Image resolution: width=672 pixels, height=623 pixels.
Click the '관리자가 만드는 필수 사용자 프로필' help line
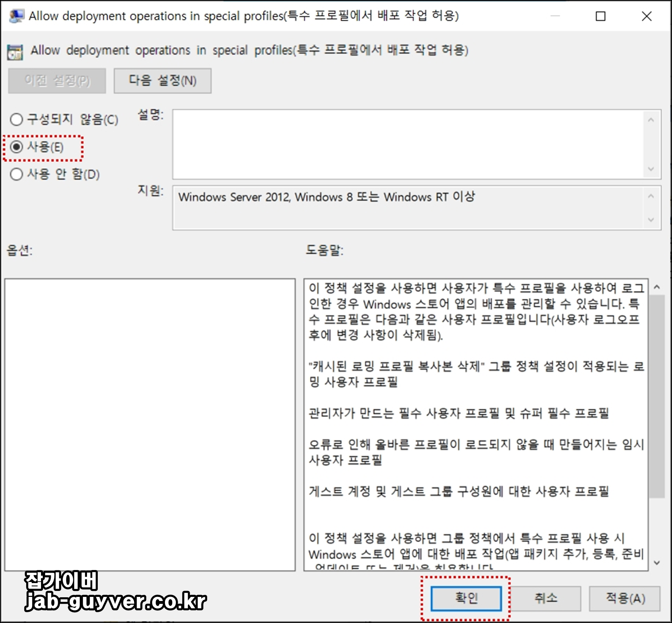point(458,413)
